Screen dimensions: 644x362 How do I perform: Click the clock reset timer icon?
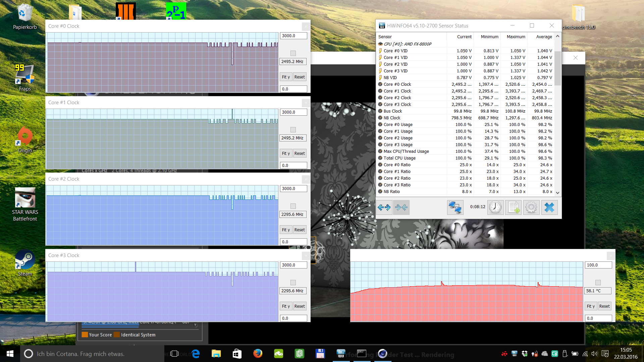tap(495, 207)
